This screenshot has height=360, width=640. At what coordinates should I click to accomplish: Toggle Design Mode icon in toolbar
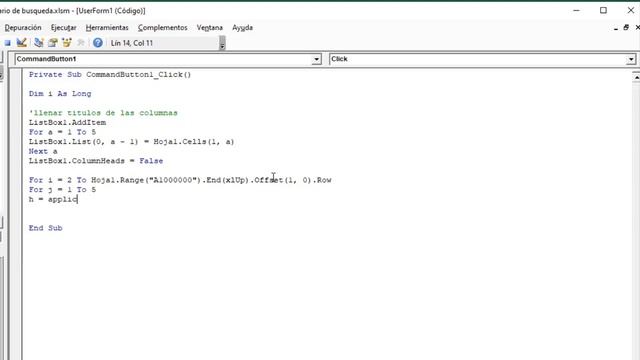(x=22, y=42)
